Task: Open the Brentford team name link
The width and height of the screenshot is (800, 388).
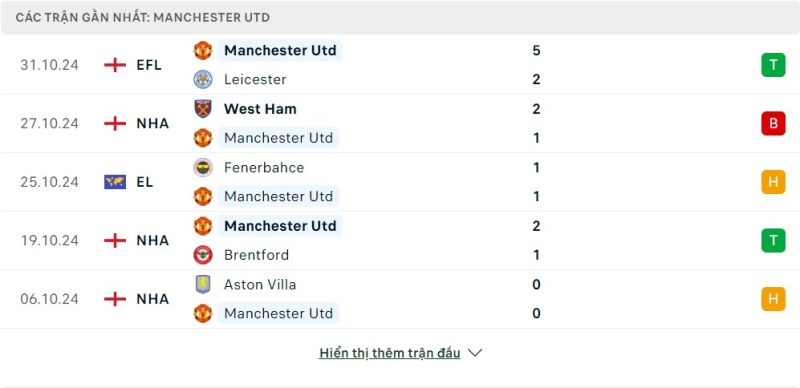Action: [256, 255]
